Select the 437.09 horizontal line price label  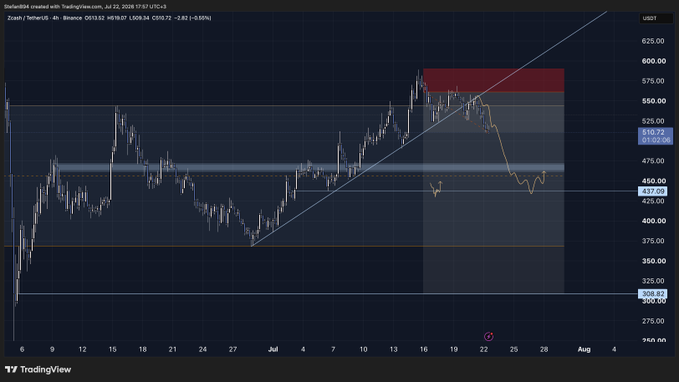pos(653,191)
